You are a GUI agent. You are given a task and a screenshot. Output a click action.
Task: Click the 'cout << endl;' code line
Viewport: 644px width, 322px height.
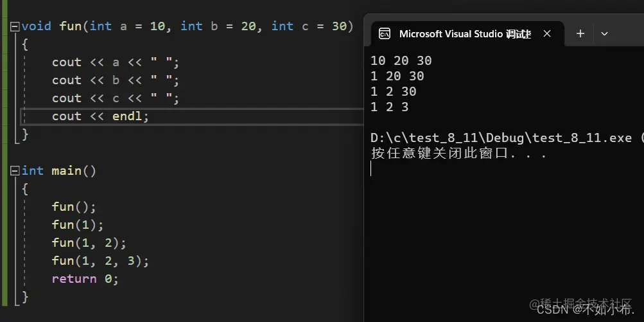[x=100, y=116]
